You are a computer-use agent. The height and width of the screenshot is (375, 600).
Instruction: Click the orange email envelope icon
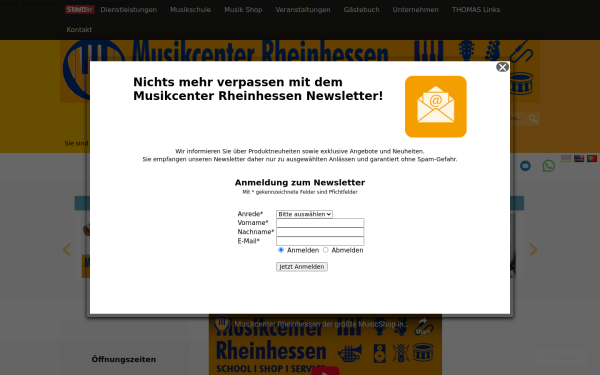(435, 106)
